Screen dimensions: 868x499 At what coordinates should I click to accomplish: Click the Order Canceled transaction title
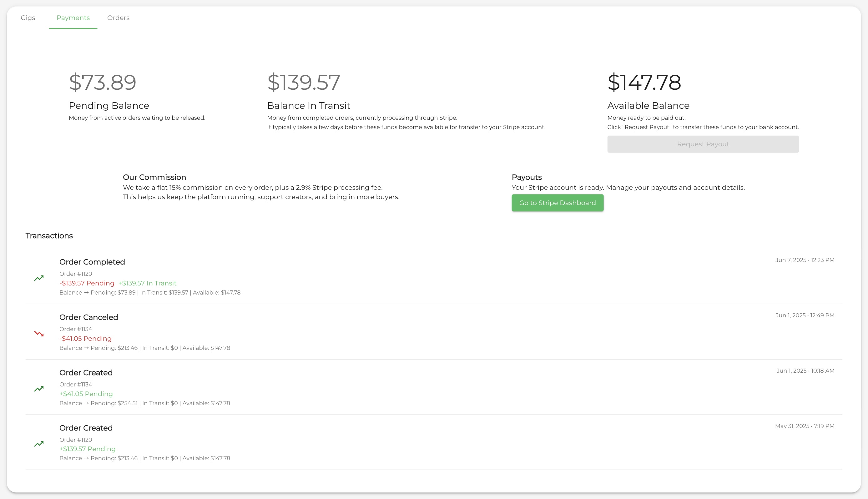click(x=88, y=317)
